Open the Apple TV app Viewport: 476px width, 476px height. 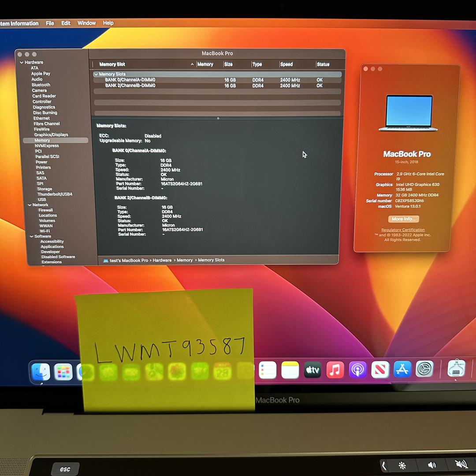(x=312, y=370)
